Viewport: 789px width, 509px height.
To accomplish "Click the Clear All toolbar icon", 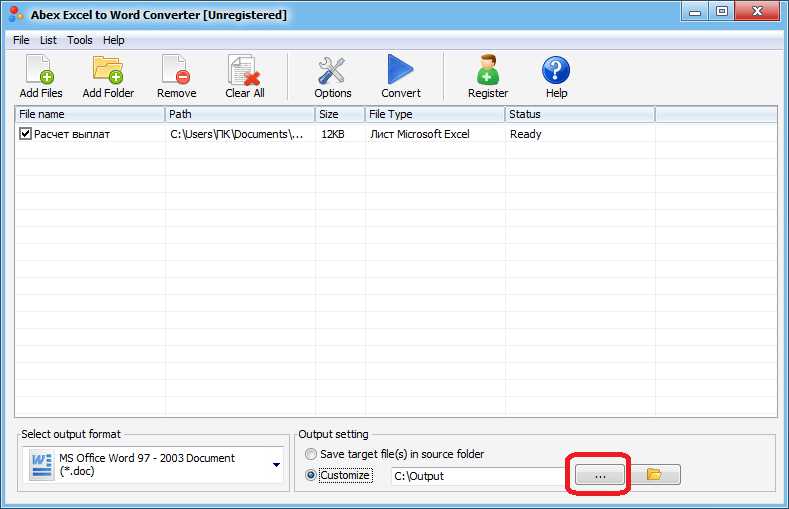I will pos(245,69).
